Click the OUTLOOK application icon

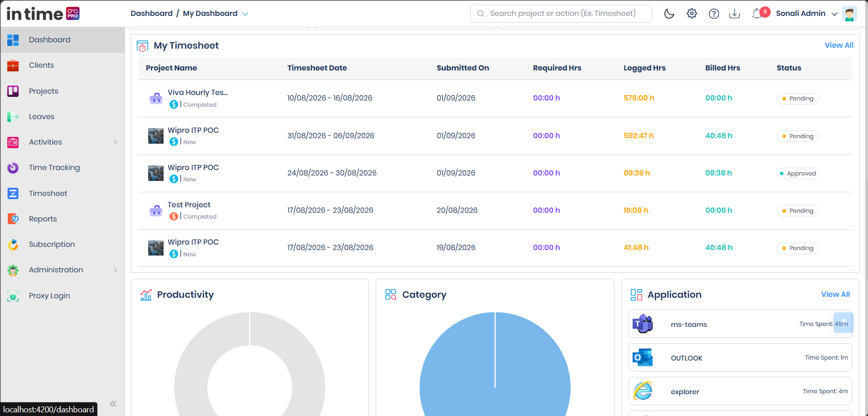643,358
